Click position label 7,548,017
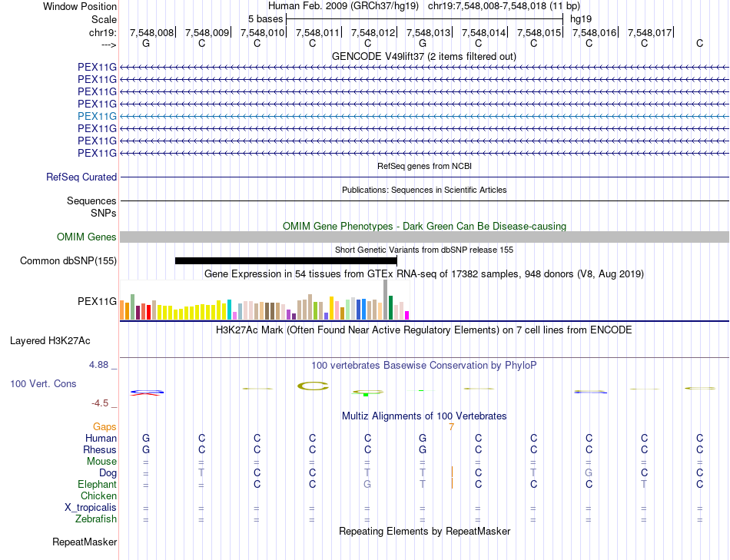The width and height of the screenshot is (730, 560). pos(650,32)
